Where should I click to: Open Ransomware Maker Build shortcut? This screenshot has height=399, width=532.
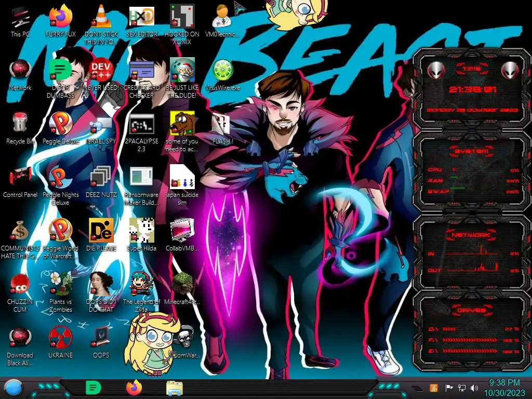pyautogui.click(x=141, y=177)
